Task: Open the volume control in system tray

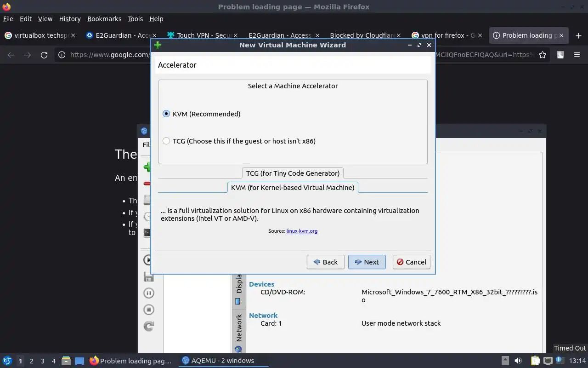Action: tap(518, 361)
